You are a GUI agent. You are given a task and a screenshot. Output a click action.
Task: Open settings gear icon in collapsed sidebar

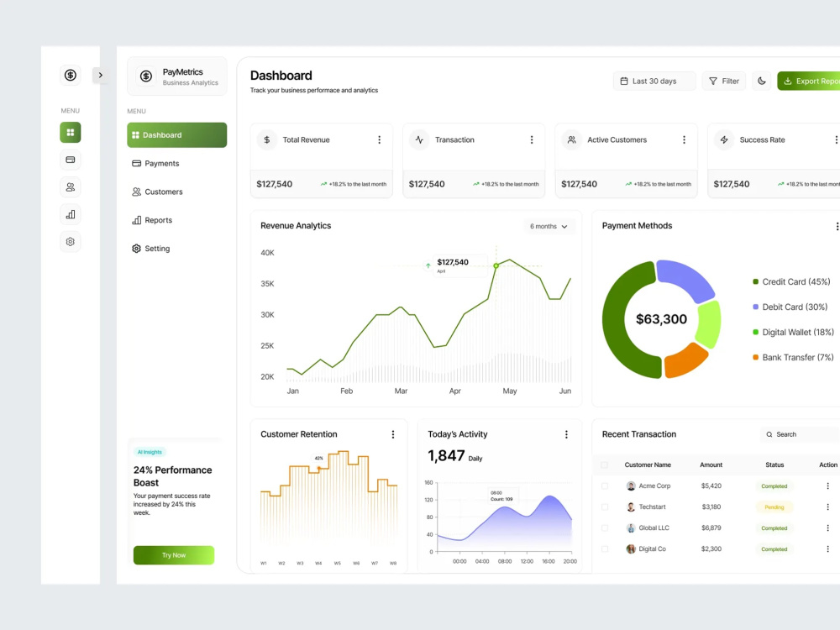click(x=71, y=242)
